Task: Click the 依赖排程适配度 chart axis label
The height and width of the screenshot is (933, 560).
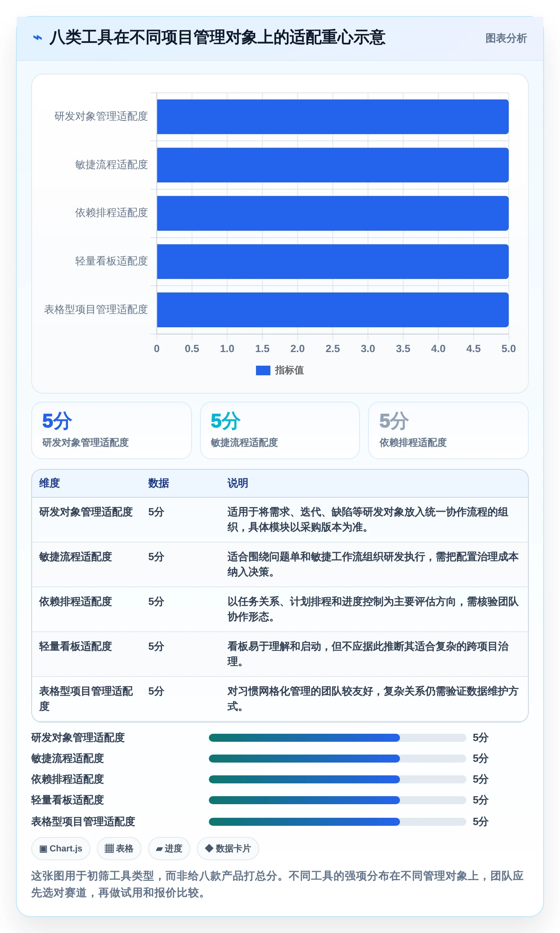Action: 112,213
